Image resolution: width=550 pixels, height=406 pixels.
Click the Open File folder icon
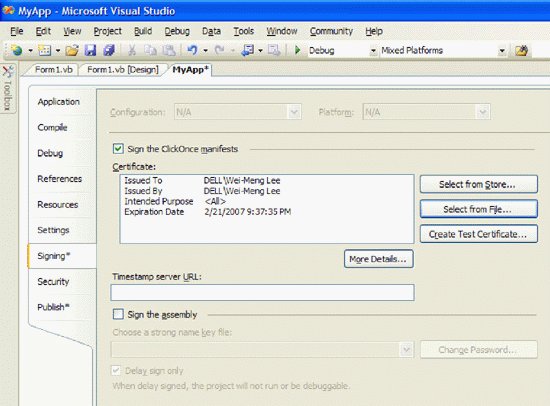[72, 51]
